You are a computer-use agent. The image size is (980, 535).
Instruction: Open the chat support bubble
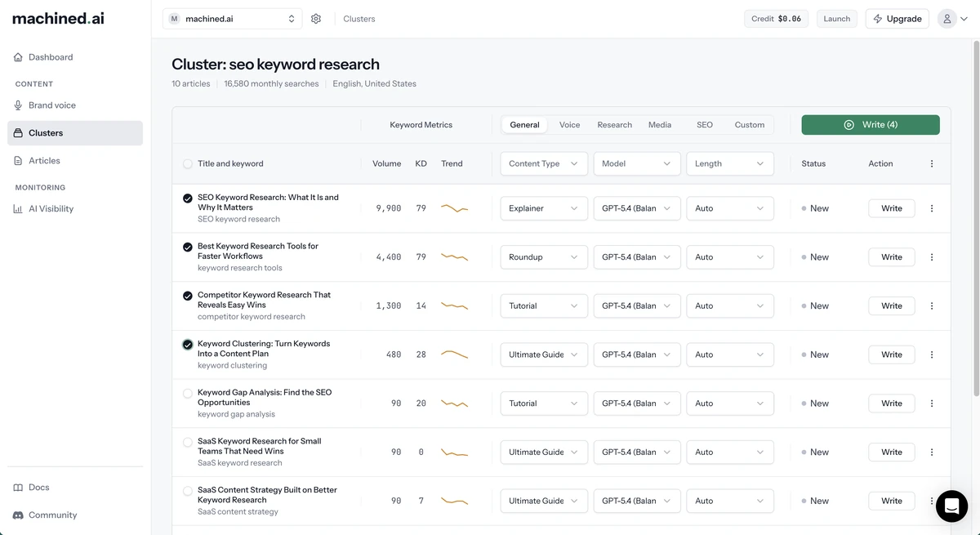(951, 506)
